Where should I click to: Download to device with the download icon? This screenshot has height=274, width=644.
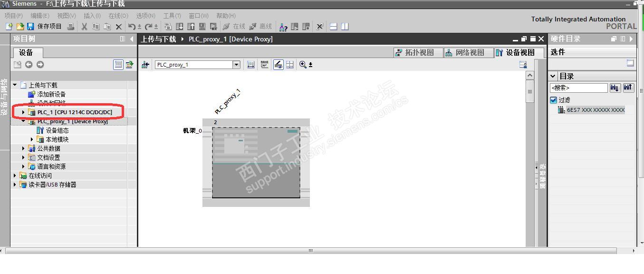click(180, 27)
